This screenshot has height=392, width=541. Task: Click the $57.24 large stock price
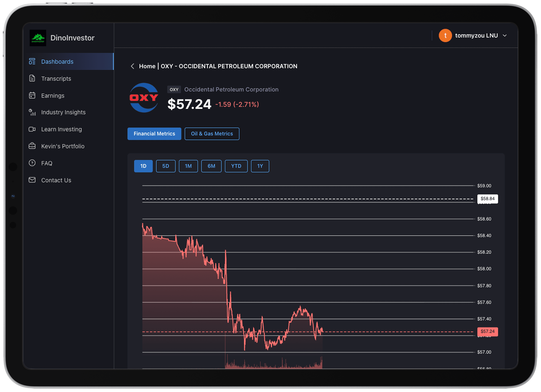(189, 104)
